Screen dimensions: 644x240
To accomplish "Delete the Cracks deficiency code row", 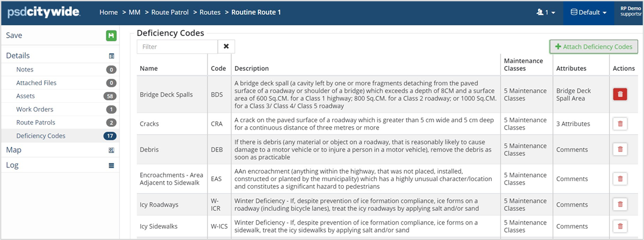I will (619, 123).
